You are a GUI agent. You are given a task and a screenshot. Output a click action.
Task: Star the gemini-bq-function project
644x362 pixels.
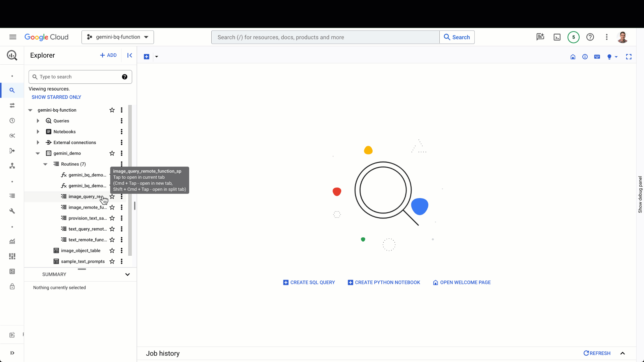pyautogui.click(x=112, y=110)
